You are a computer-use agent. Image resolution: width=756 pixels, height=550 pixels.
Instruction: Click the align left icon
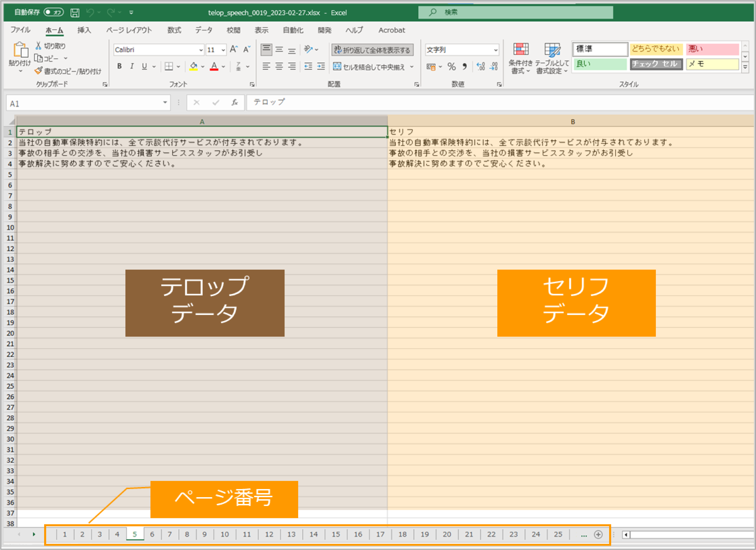[266, 67]
